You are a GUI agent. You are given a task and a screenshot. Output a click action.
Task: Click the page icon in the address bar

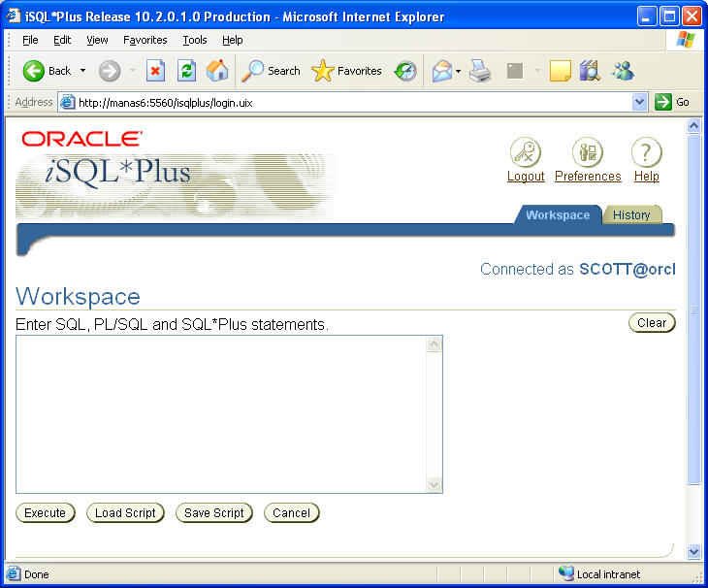click(x=67, y=103)
